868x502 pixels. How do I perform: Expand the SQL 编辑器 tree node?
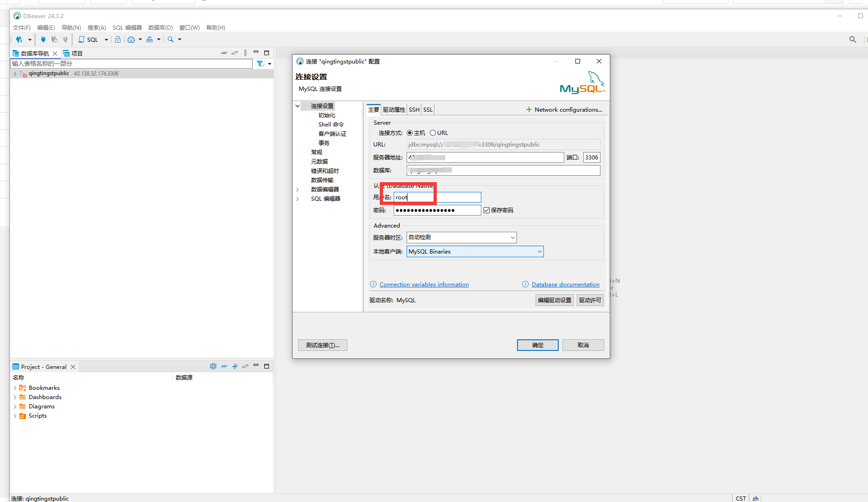pos(298,199)
